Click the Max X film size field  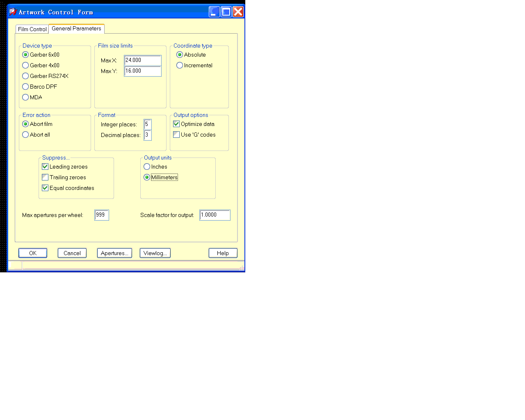tap(143, 60)
